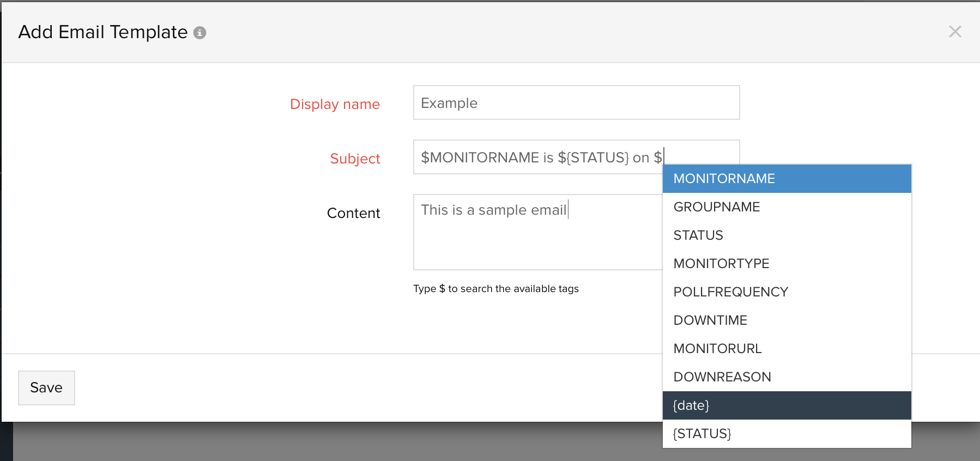Viewport: 980px width, 461px height.
Task: Click the Content field label
Action: pyautogui.click(x=353, y=213)
